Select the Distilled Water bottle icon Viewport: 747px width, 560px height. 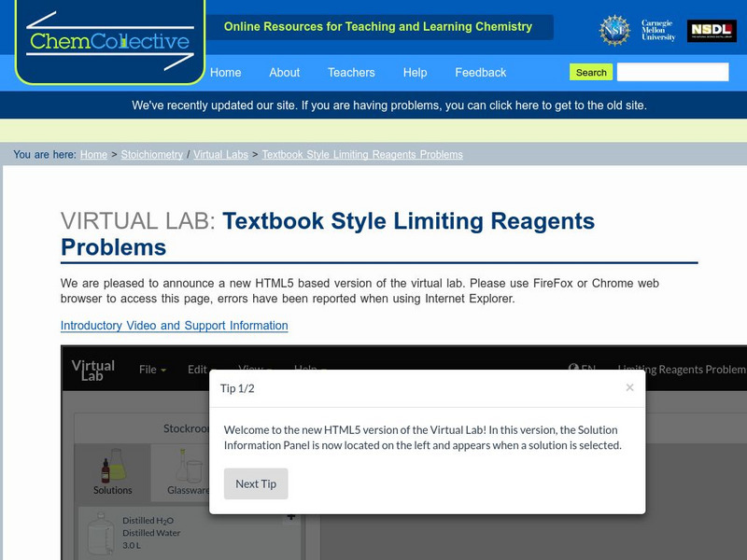pos(101,533)
